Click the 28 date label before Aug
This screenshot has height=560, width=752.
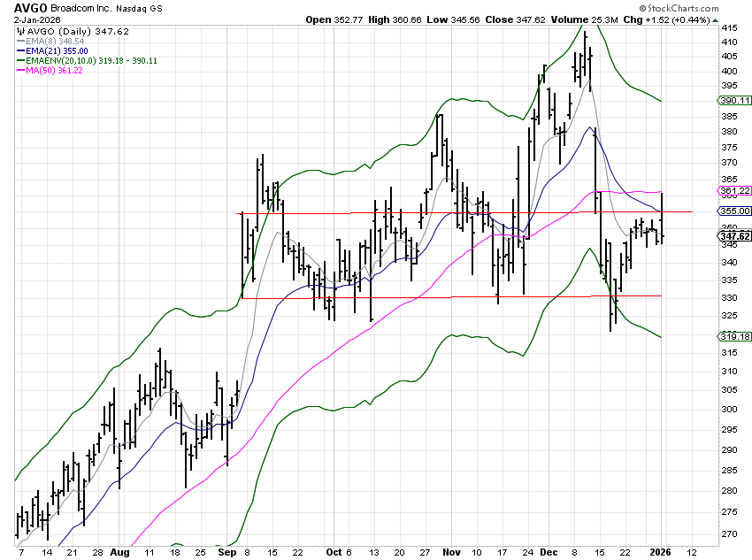[98, 552]
